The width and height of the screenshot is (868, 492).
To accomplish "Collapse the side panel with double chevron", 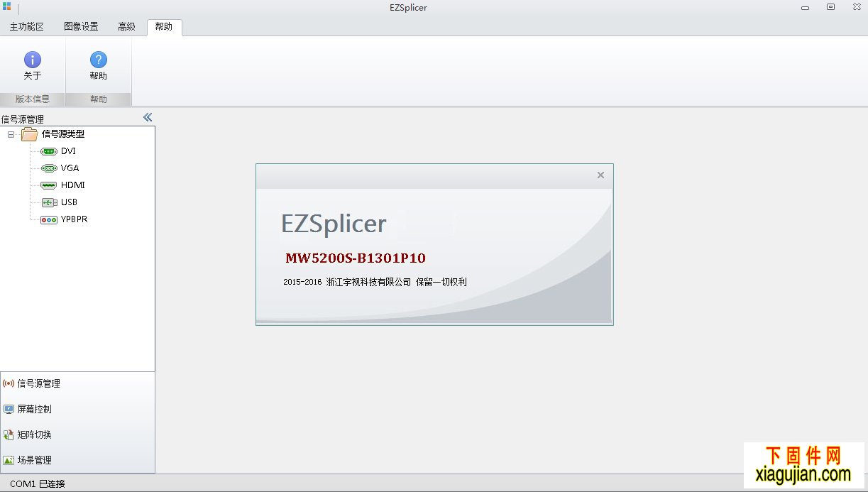I will point(148,117).
